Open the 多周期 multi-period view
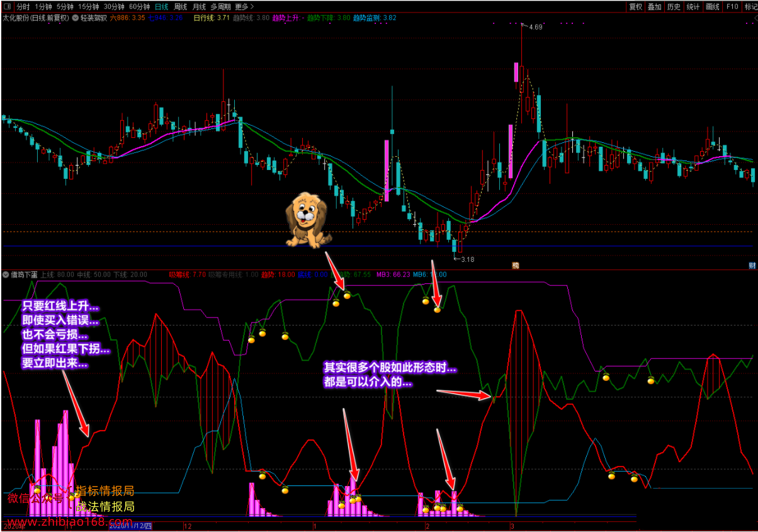This screenshot has height=532, width=758. [x=221, y=7]
